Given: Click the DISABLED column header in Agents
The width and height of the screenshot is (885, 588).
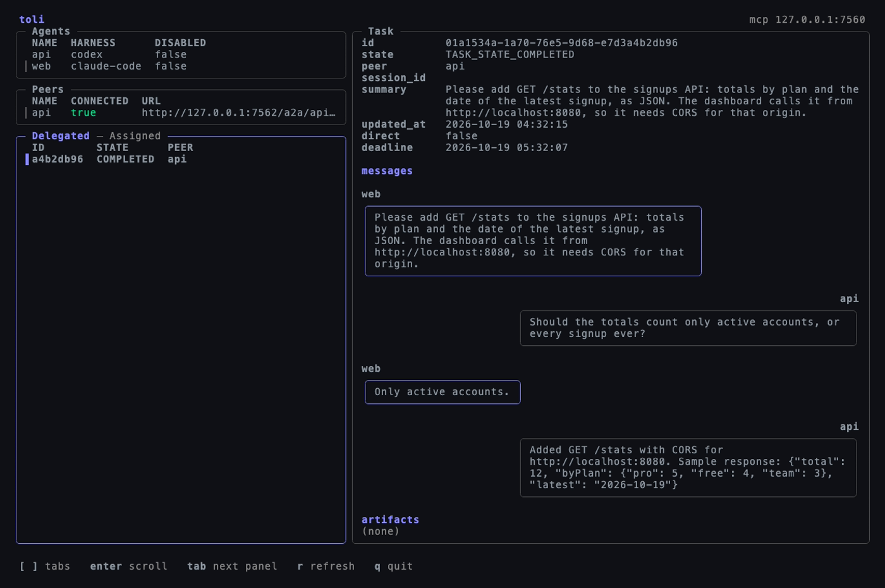Looking at the screenshot, I should tap(180, 43).
